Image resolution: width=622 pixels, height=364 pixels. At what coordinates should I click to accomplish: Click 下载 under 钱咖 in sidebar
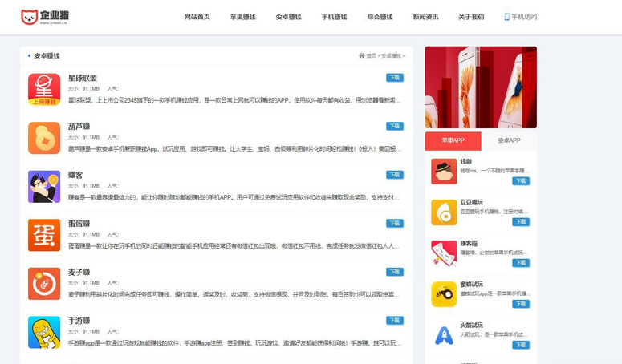521,181
